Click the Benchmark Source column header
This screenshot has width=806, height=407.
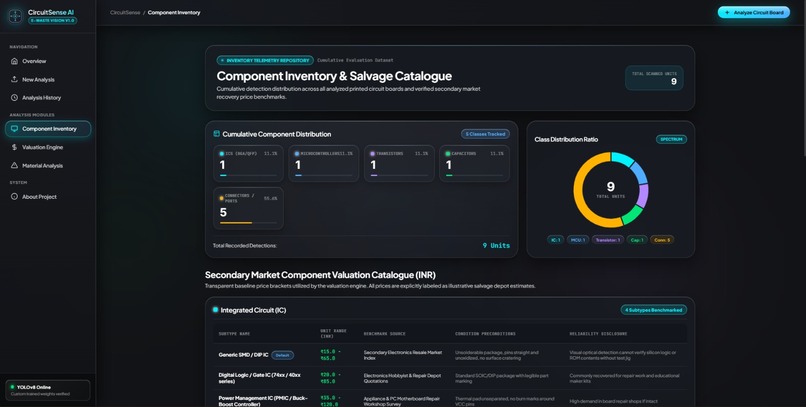(x=384, y=334)
